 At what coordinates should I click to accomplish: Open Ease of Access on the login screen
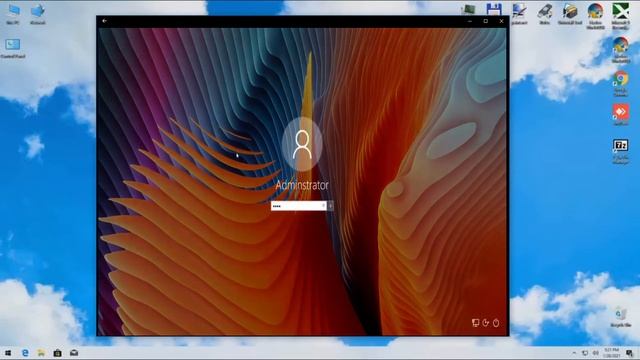[486, 323]
